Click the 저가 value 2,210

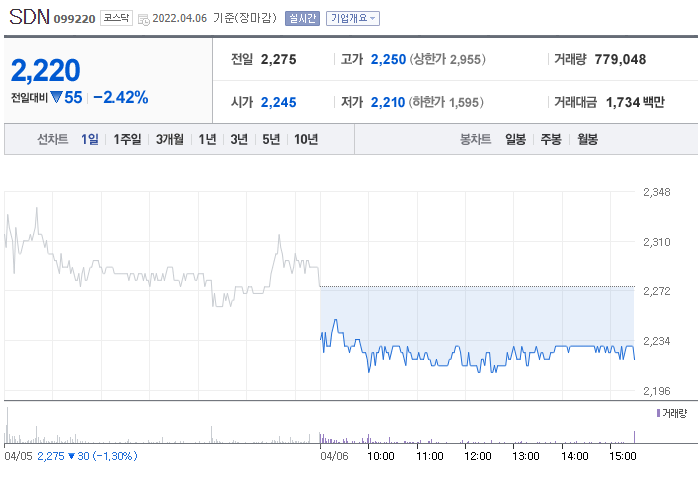tap(388, 102)
